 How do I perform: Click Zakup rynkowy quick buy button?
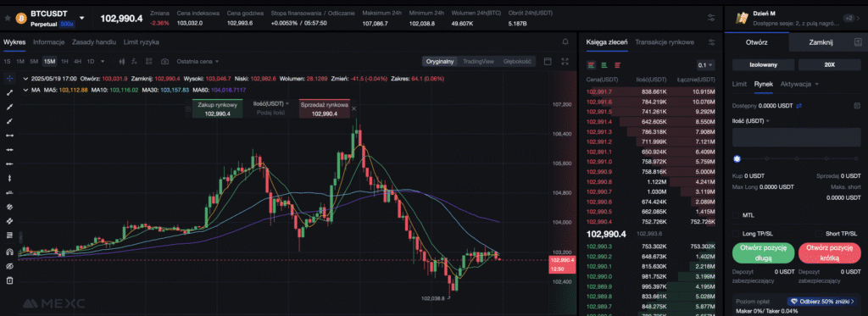[x=218, y=109]
